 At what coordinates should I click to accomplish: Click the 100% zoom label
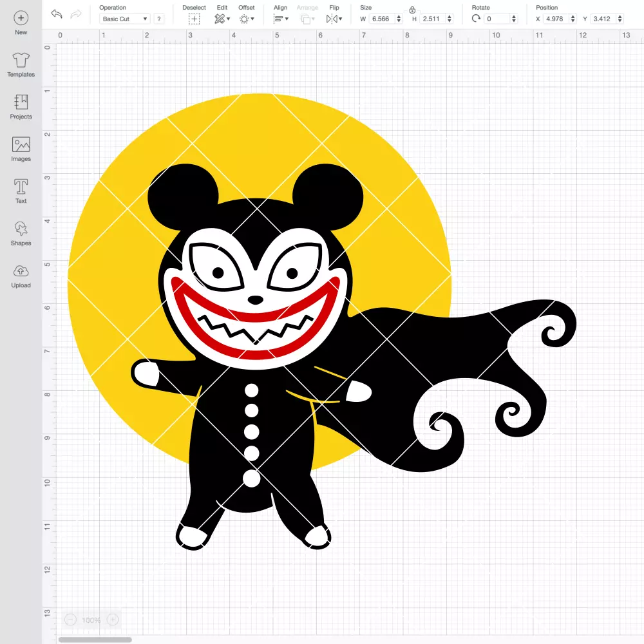[x=91, y=620]
